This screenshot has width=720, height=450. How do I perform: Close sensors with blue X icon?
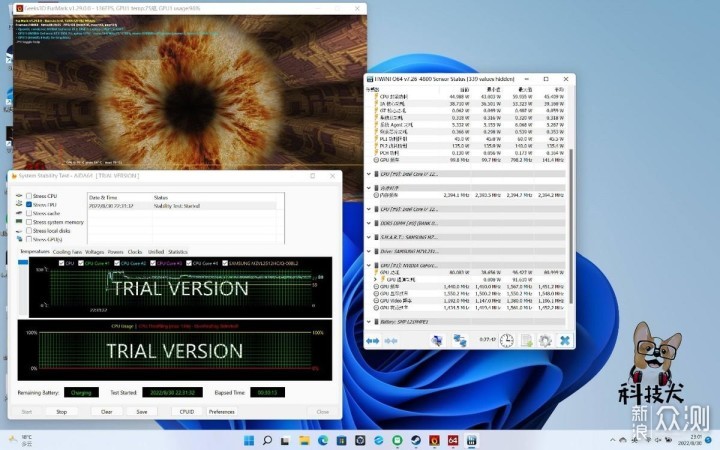pyautogui.click(x=565, y=340)
